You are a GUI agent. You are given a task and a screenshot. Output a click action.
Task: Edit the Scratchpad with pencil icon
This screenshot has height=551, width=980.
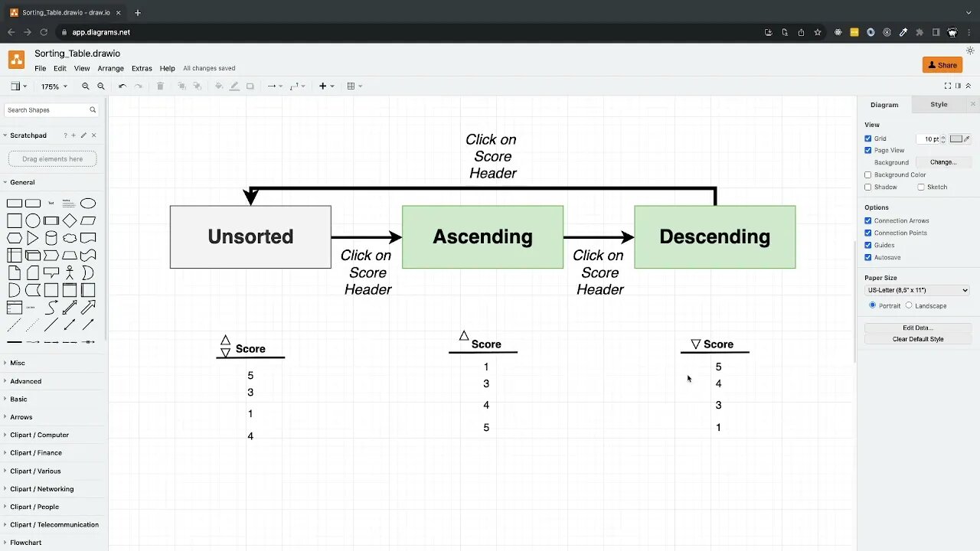point(83,135)
